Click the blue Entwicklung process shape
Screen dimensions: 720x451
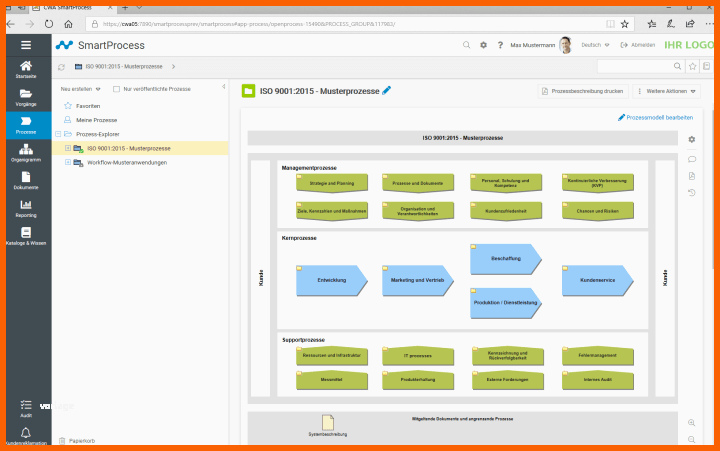(x=331, y=280)
